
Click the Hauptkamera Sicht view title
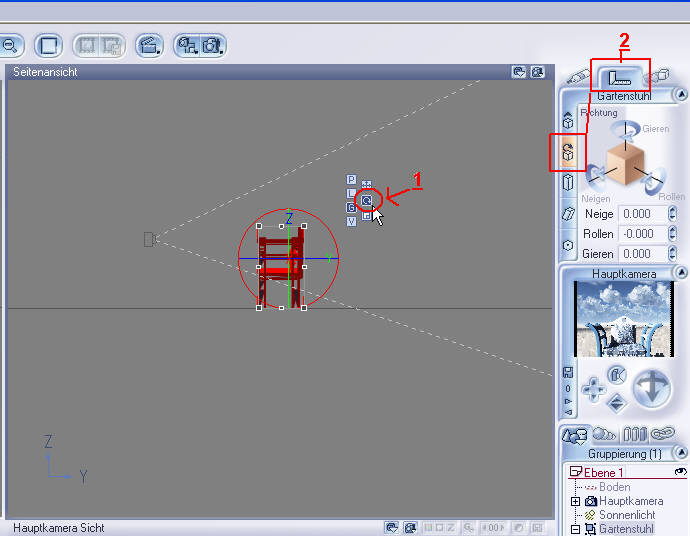click(59, 528)
